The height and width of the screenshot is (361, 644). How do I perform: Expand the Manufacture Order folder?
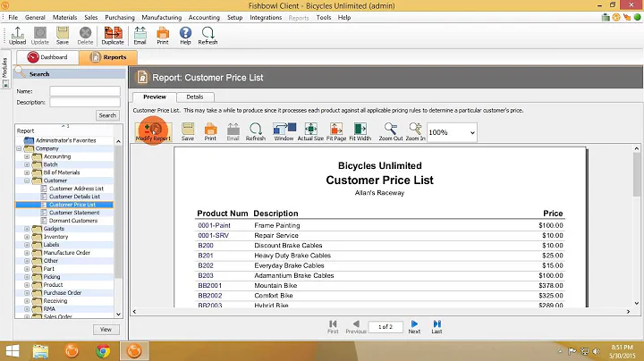(x=27, y=253)
